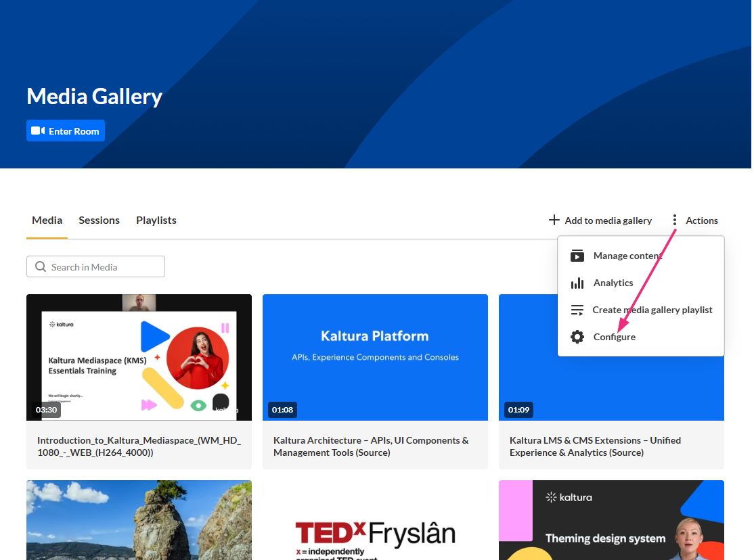Click the Media Gallery heading
Image resolution: width=754 pixels, height=560 pixels.
[x=94, y=96]
